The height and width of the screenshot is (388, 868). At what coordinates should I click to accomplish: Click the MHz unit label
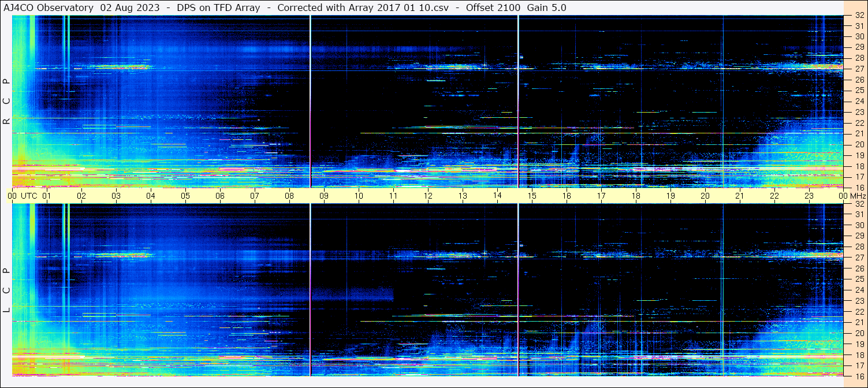[858, 196]
